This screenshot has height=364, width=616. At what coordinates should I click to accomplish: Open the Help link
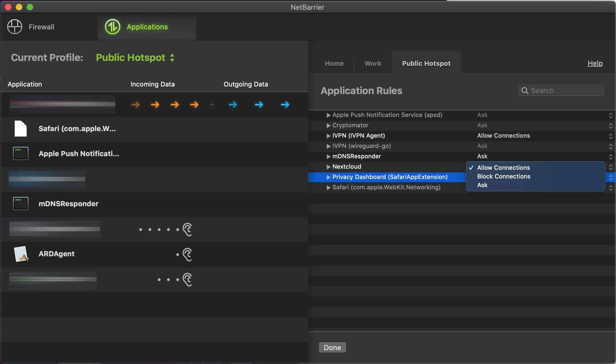click(595, 63)
